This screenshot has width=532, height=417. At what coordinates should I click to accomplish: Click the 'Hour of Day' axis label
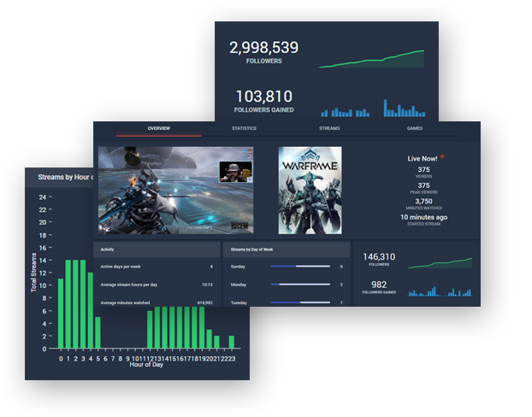click(146, 365)
